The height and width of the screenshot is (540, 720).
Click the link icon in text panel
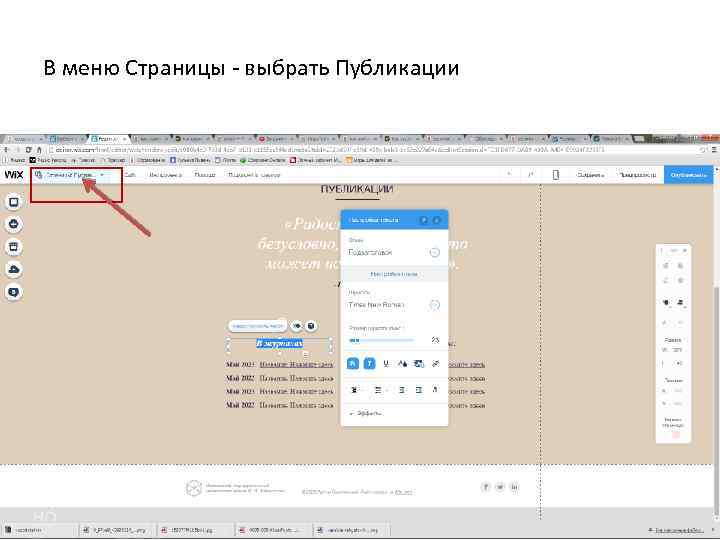[x=435, y=364]
